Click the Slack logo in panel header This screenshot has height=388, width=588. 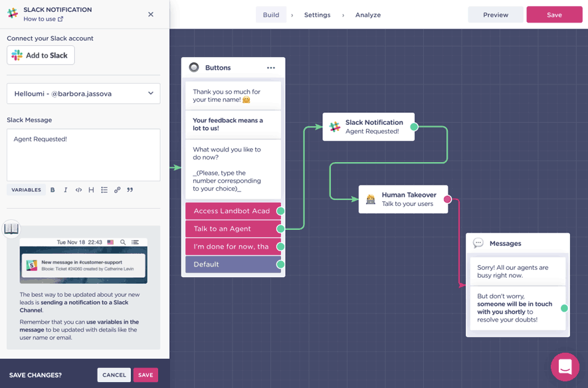[13, 13]
